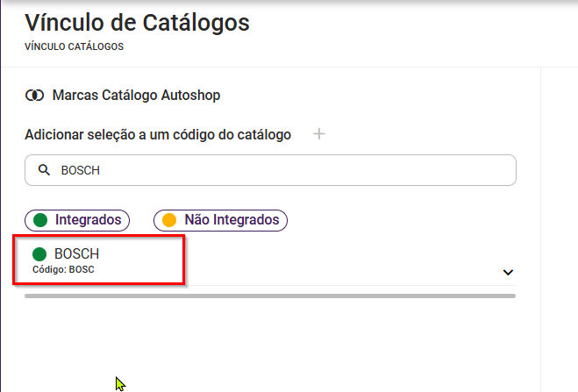This screenshot has width=578, height=392.
Task: Focus the BOSCH search input field
Action: click(270, 170)
